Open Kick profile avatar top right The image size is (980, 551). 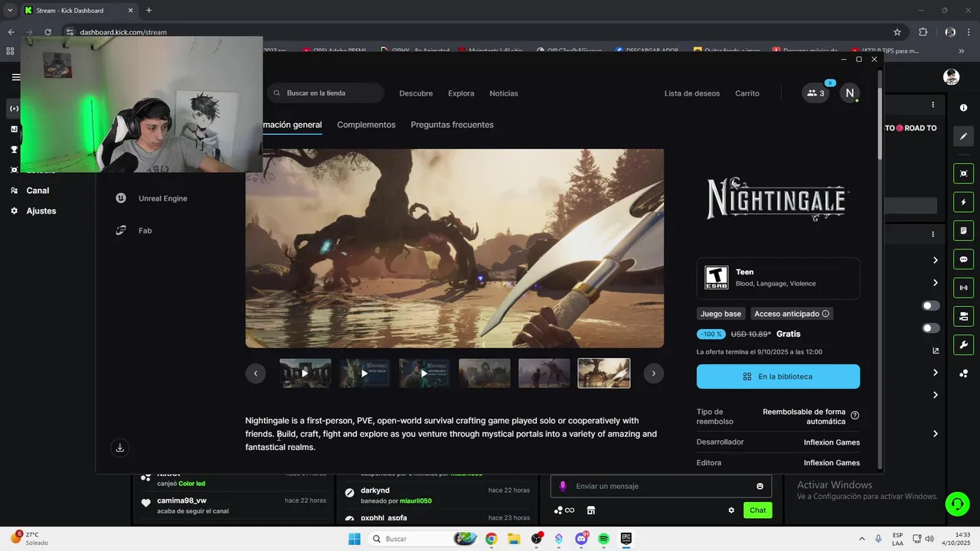click(x=951, y=77)
